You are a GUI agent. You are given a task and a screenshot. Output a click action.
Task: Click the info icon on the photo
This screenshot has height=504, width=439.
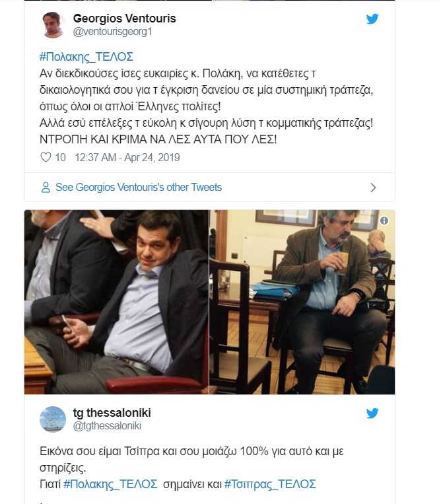tap(384, 221)
